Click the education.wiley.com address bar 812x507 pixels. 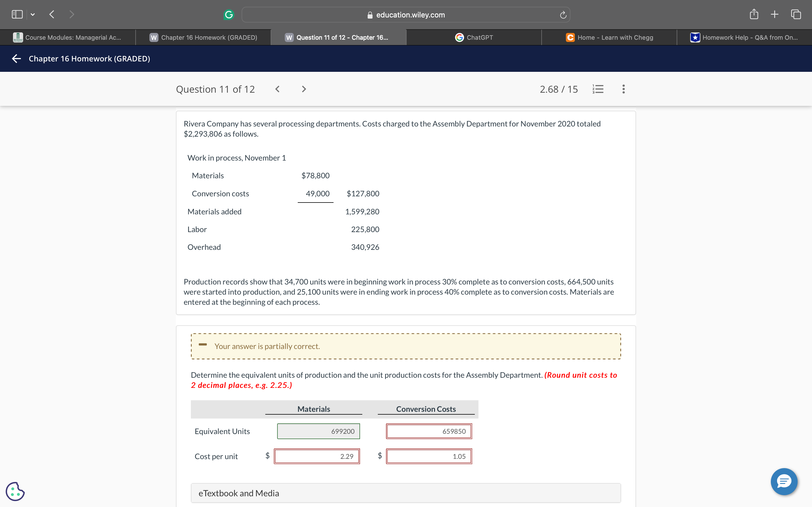406,15
